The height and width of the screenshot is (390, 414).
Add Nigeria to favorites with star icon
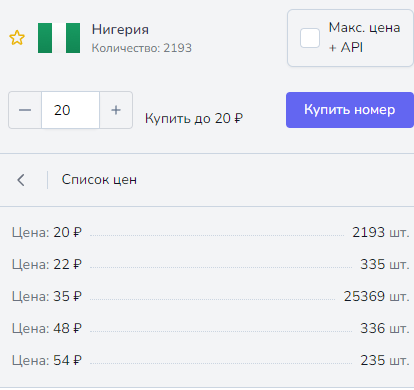pos(17,38)
